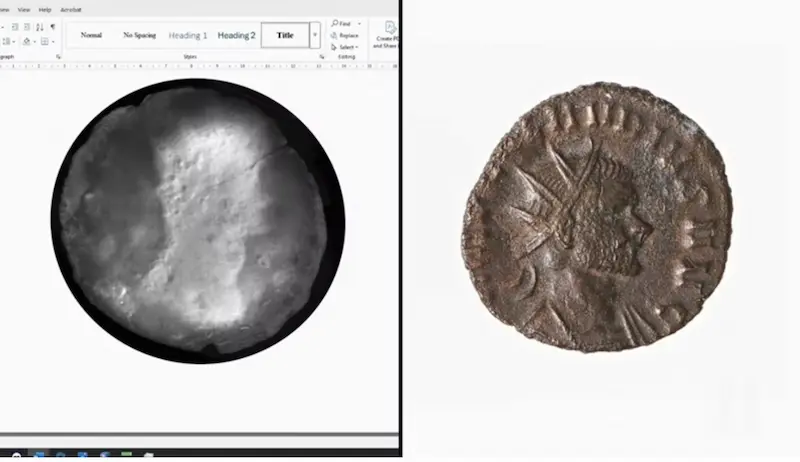Apply the Title style
This screenshot has height=462, width=800.
click(x=285, y=35)
